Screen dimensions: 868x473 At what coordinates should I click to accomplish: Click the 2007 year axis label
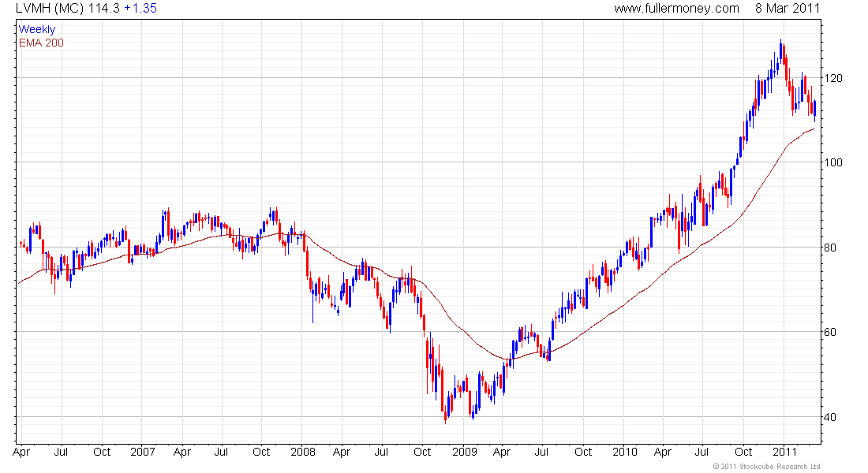[x=142, y=452]
